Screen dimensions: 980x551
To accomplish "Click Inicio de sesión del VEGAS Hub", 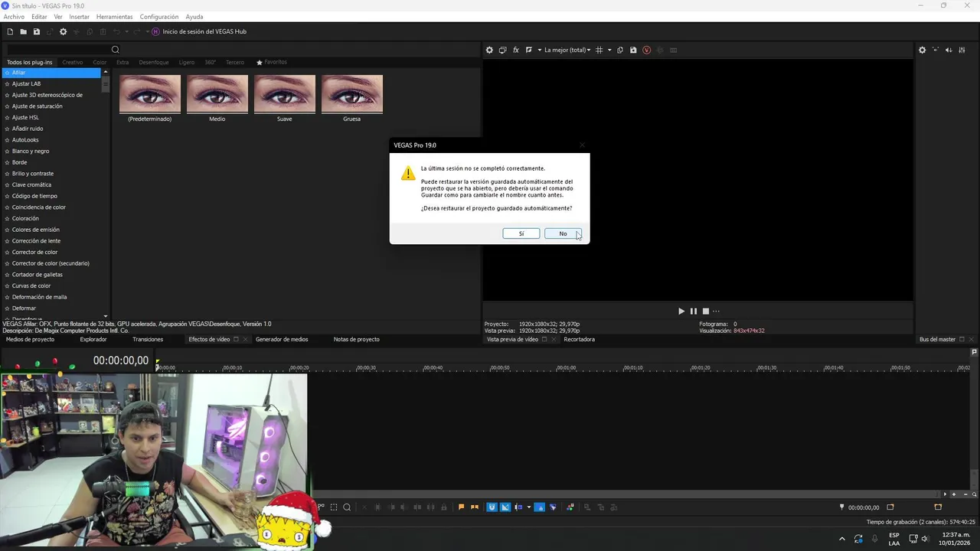I will click(x=204, y=31).
